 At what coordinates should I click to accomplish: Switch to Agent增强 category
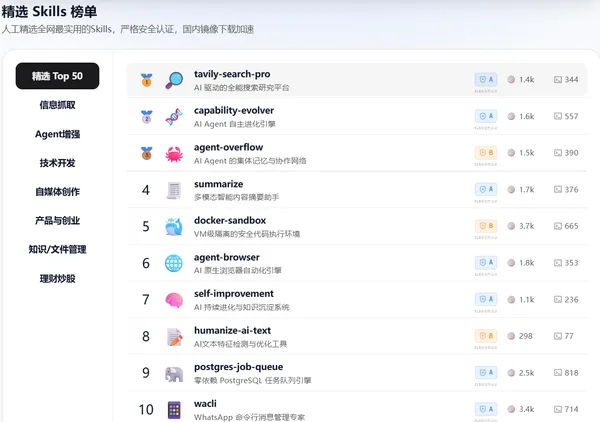click(x=57, y=134)
